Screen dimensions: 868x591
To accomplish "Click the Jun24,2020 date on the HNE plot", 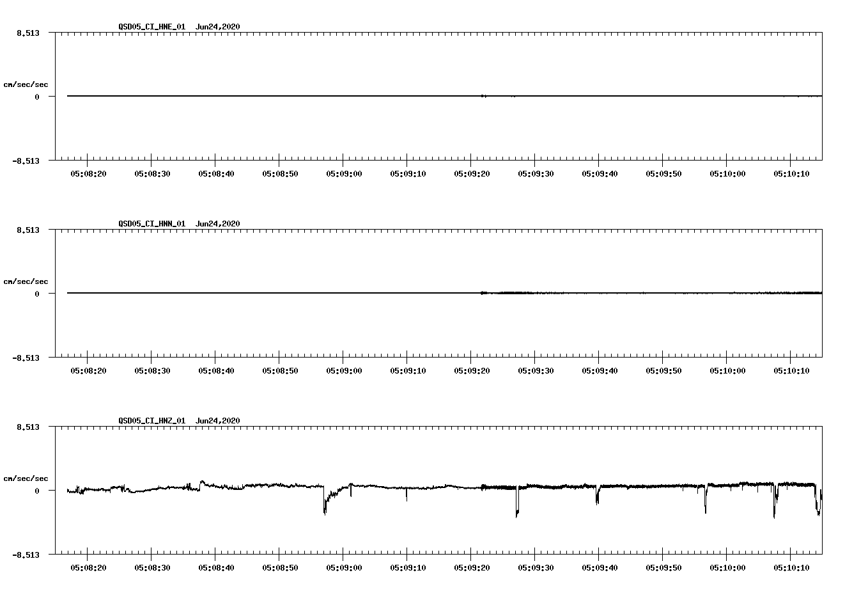I will point(218,27).
